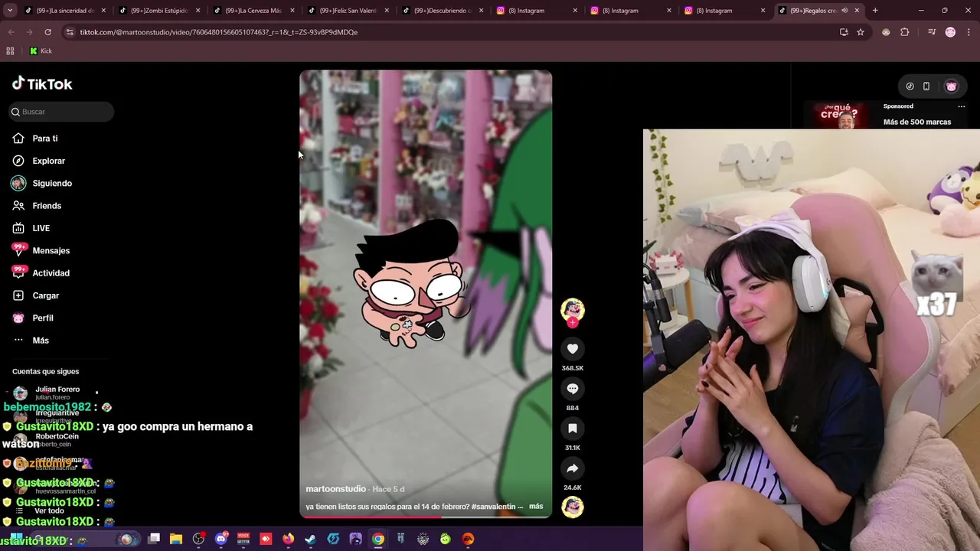The image size is (980, 551).
Task: Open the Chrome apps grid in the bookmarks bar
Action: tap(10, 51)
